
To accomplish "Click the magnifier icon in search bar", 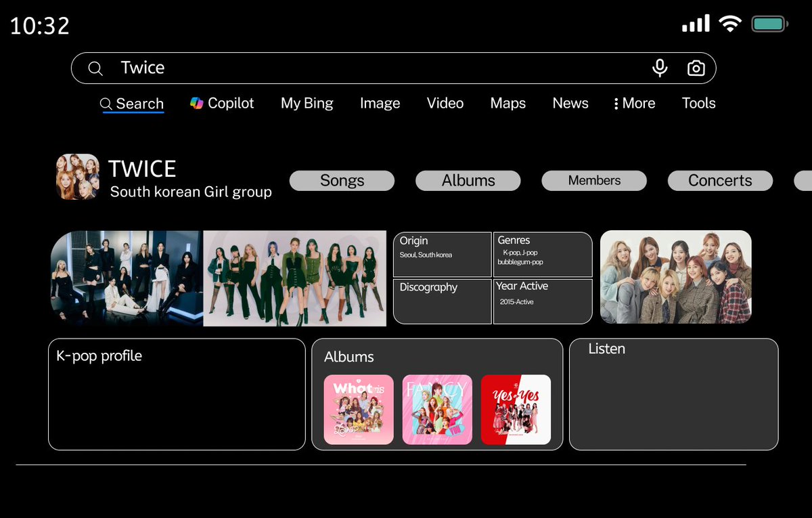I will coord(95,68).
